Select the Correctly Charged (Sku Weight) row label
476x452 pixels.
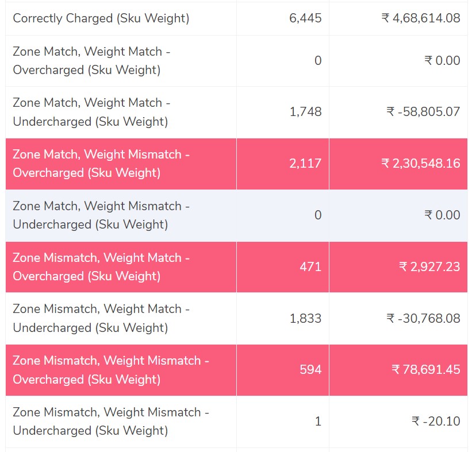101,18
